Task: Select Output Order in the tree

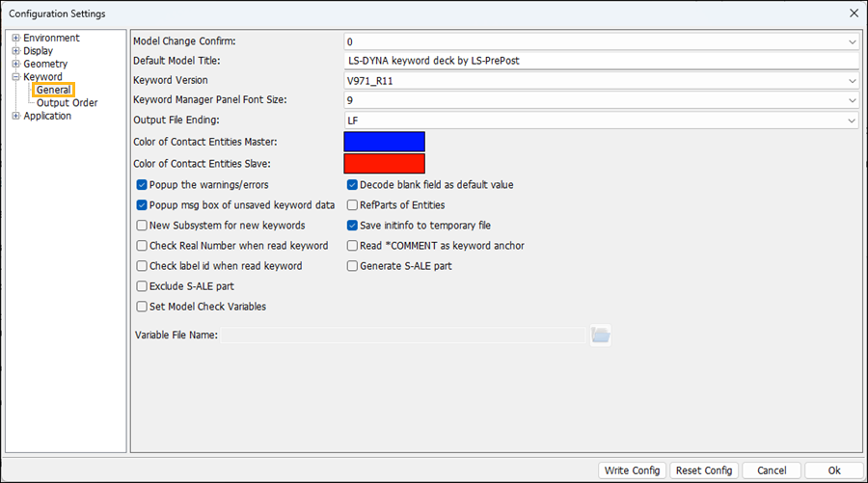Action: coord(67,103)
